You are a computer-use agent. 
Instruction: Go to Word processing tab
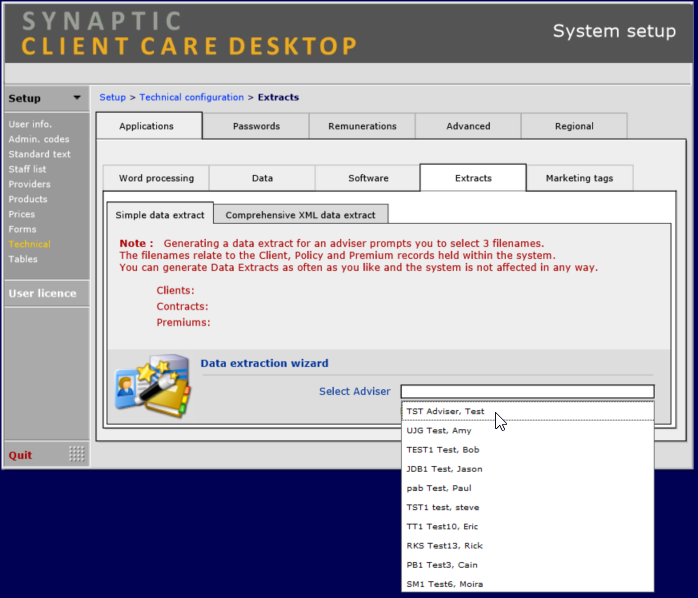[x=156, y=178]
